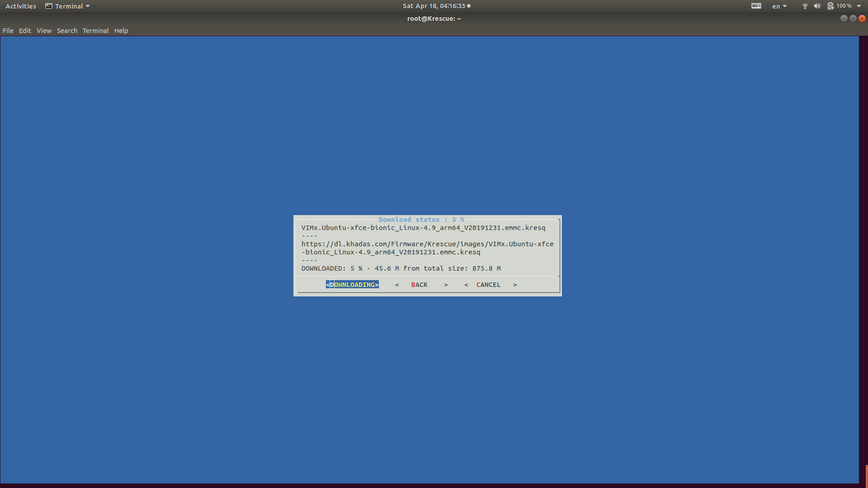Open the clock and calendar panel
This screenshot has height=488, width=868.
pos(434,6)
